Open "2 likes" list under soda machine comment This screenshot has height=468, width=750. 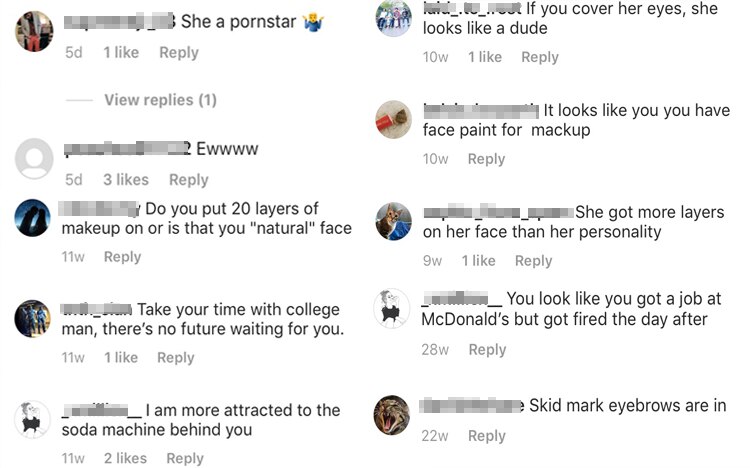(x=125, y=458)
